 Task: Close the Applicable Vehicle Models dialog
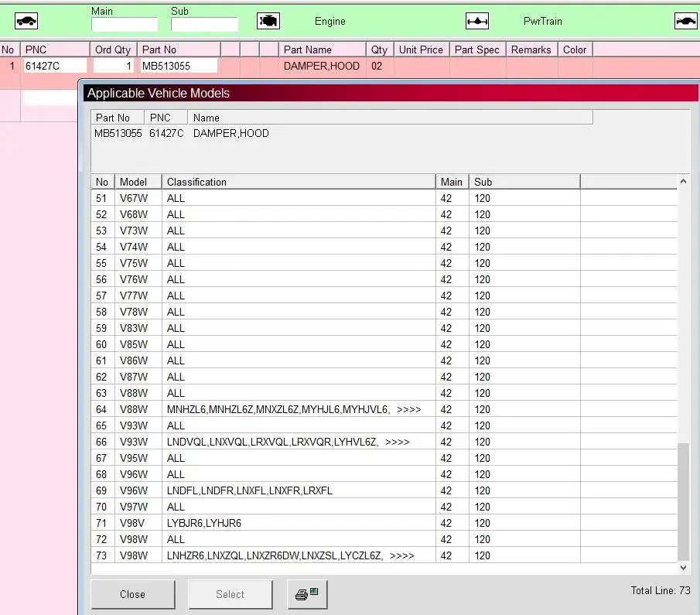click(x=132, y=594)
